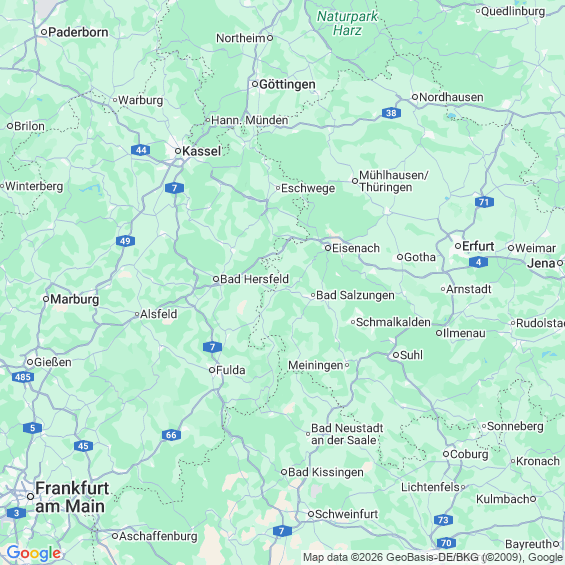
Task: Select the Göttingen city marker
Action: coord(255,84)
